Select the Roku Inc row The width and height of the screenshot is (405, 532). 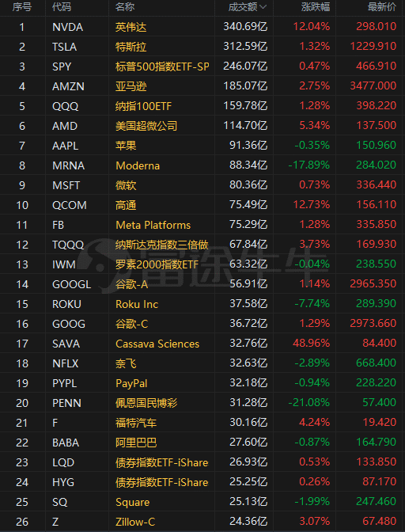pyautogui.click(x=202, y=304)
